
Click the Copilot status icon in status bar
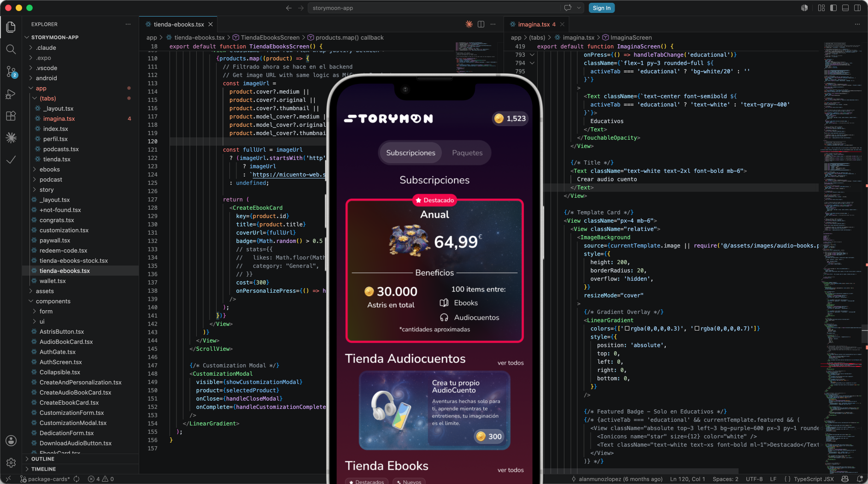pyautogui.click(x=845, y=479)
